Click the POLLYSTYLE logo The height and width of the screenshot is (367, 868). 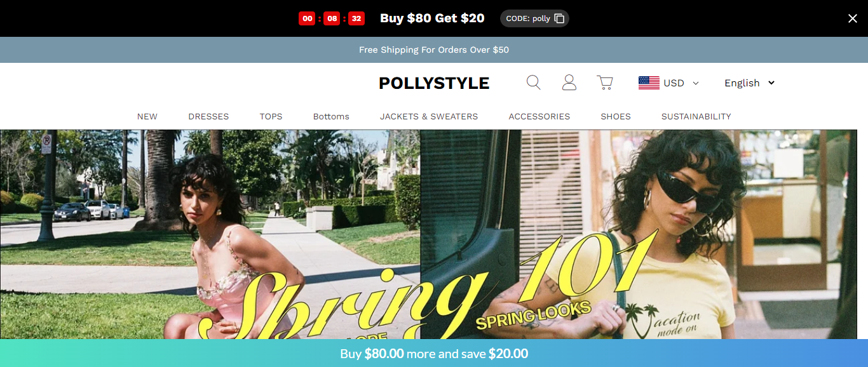coord(434,83)
